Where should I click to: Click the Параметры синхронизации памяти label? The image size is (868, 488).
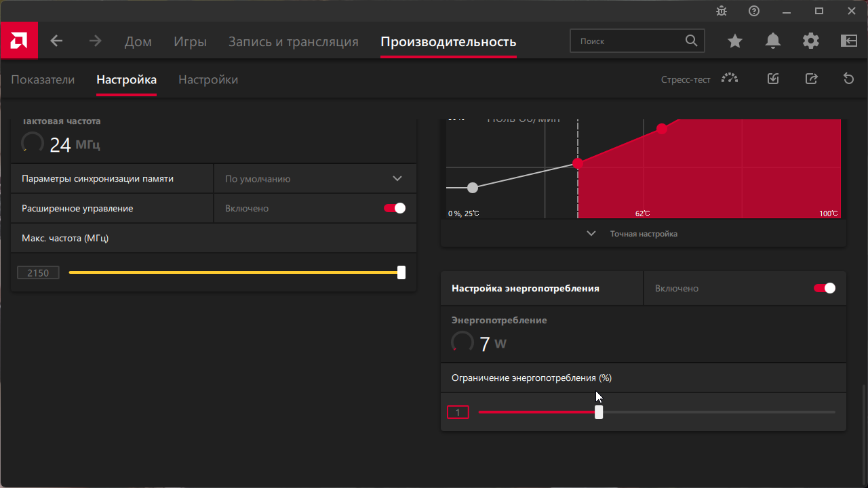click(98, 179)
